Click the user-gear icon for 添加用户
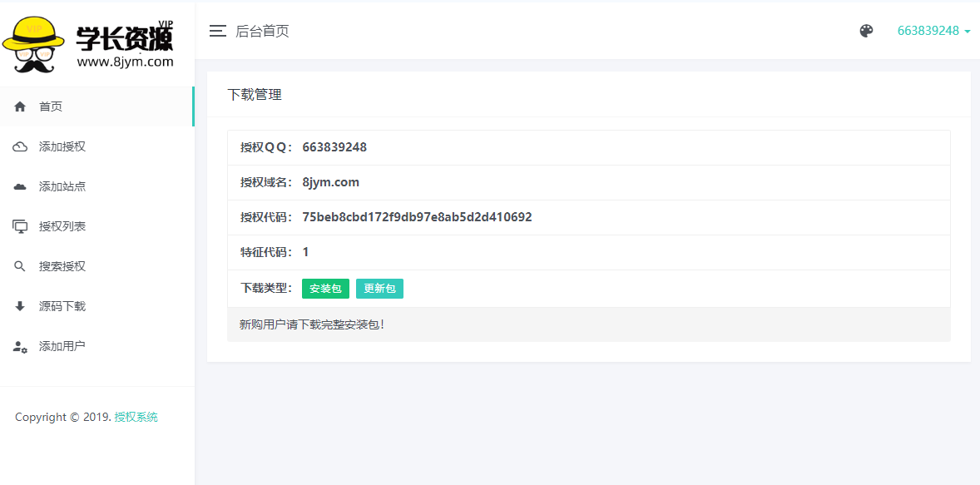980x485 pixels. pos(20,346)
